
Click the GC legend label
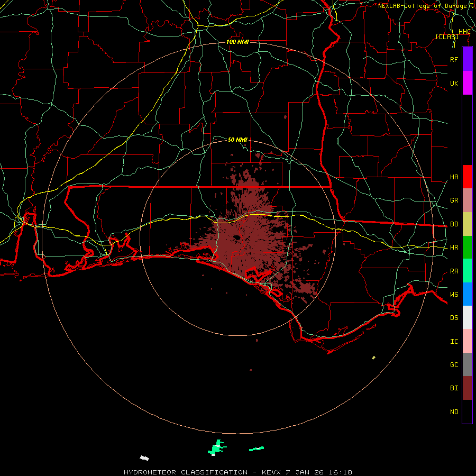[x=454, y=365]
